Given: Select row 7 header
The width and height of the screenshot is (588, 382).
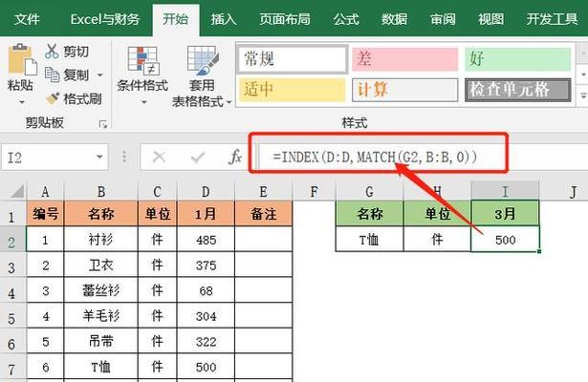Looking at the screenshot, I should (x=12, y=367).
